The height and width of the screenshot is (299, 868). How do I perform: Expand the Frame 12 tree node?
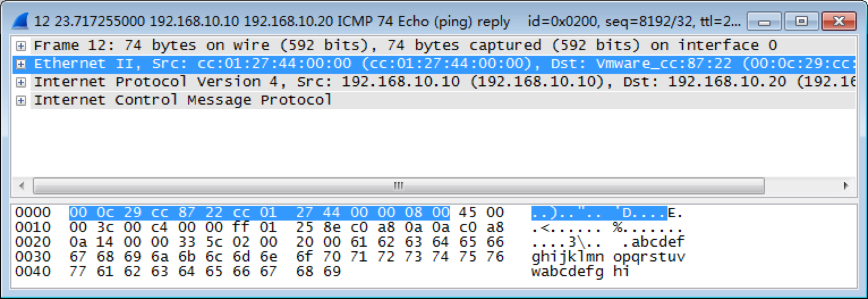[x=21, y=45]
